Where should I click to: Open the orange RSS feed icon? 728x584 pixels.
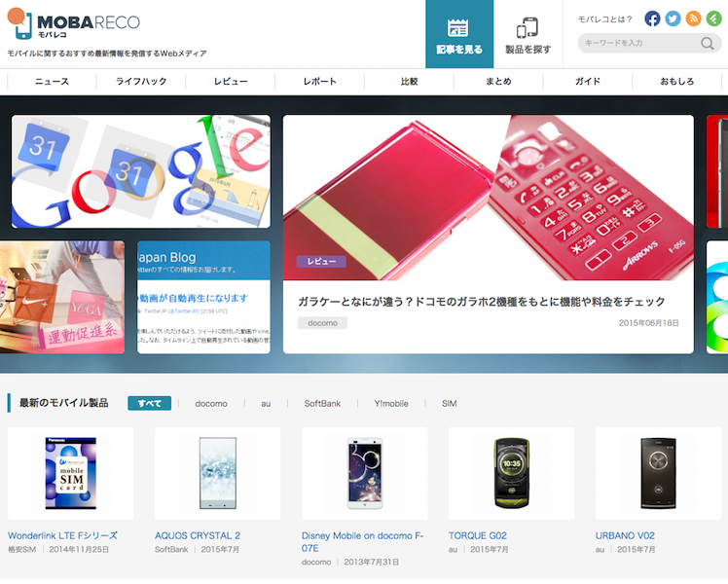(x=693, y=18)
